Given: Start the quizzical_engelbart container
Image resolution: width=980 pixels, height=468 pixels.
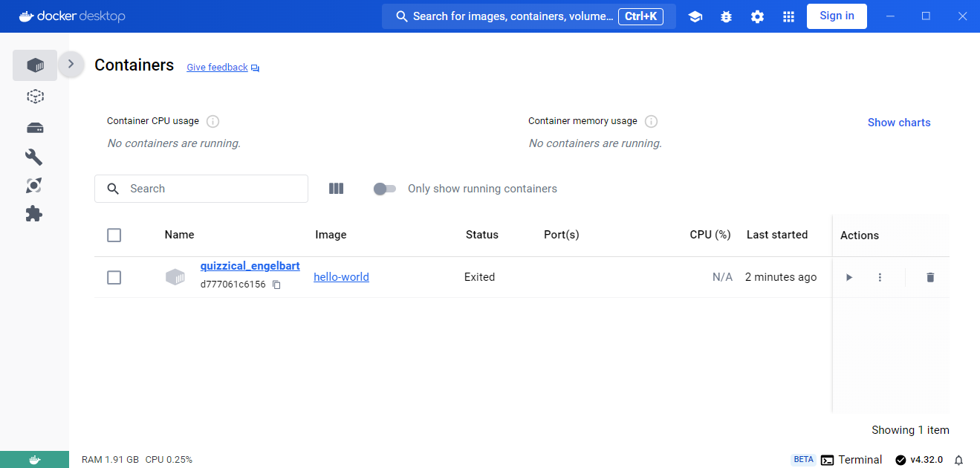Looking at the screenshot, I should click(x=849, y=277).
